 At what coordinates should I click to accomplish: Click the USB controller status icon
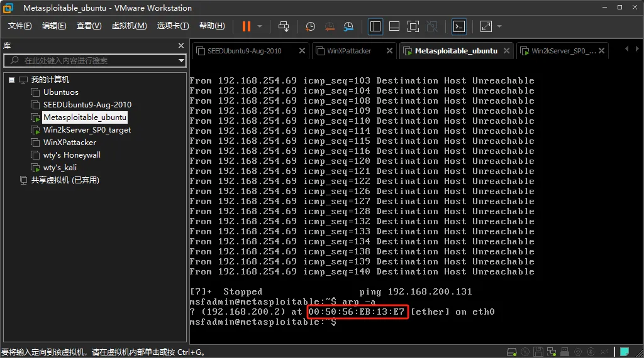coord(565,352)
